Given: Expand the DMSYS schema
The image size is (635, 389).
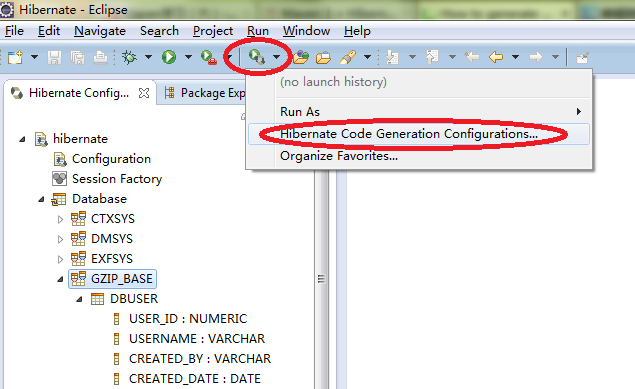Looking at the screenshot, I should [60, 239].
